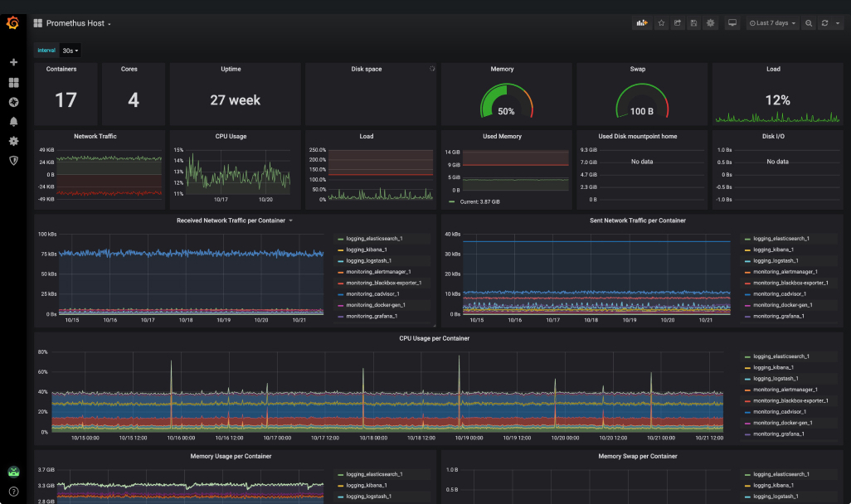Star this dashboard

(x=661, y=22)
